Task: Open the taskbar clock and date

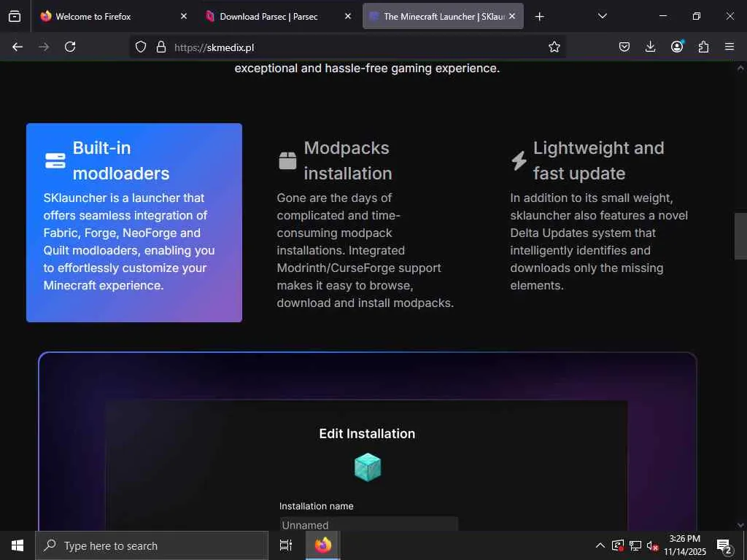Action: pos(685,545)
